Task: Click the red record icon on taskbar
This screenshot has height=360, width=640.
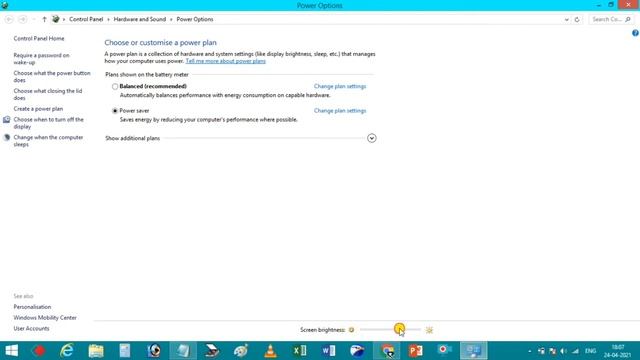Action: (x=39, y=351)
